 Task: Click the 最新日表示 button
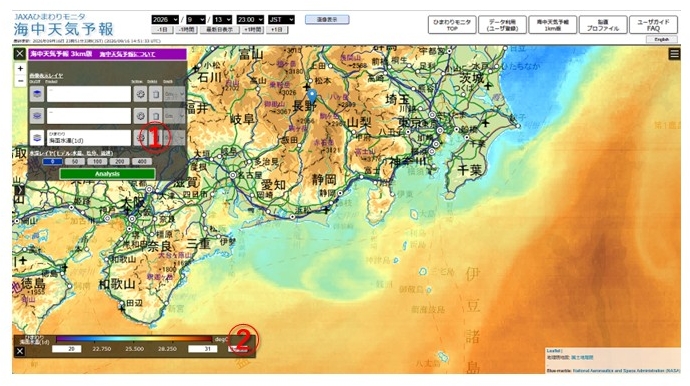(220, 30)
